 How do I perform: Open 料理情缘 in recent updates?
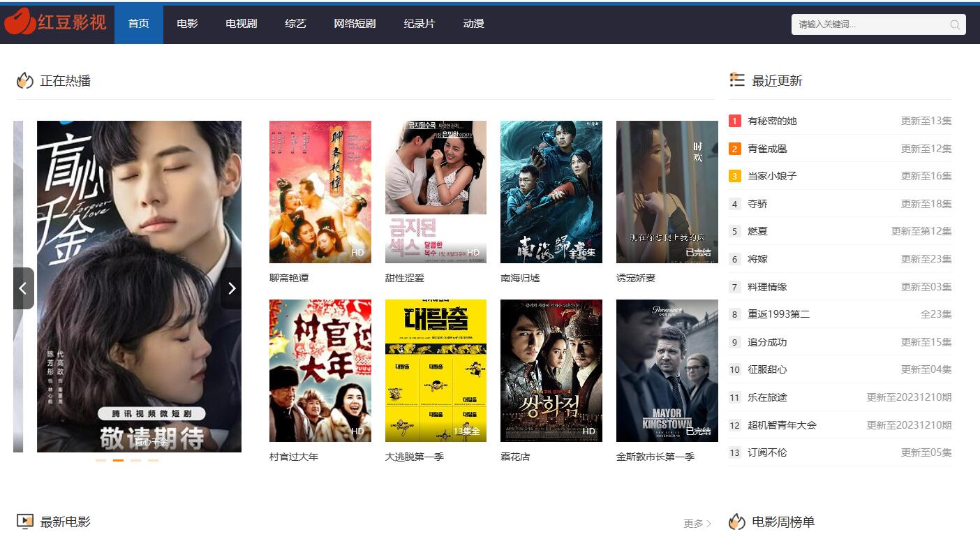[767, 287]
